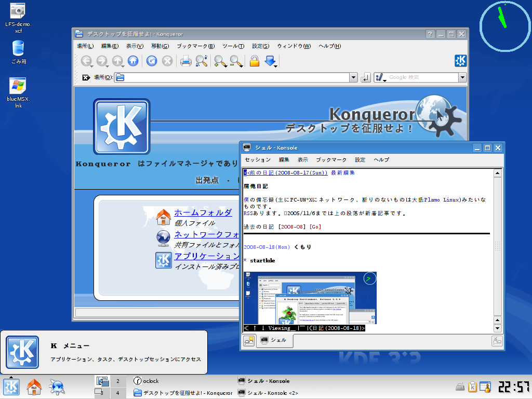Click the Plamo Linux link in Konsole
The width and height of the screenshot is (532, 399).
click(x=442, y=200)
